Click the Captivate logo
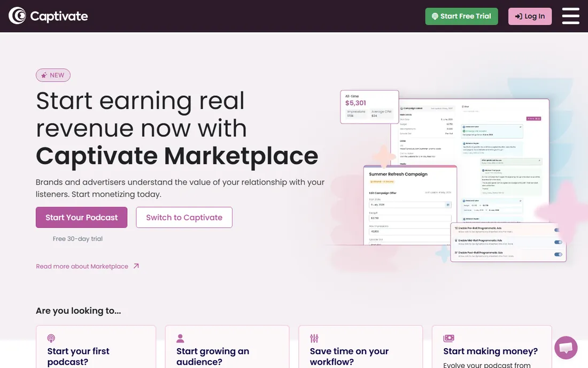The height and width of the screenshot is (368, 588). coord(48,16)
